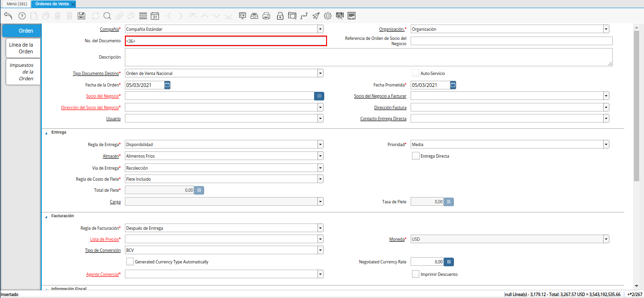Click the Socio del Negocio label link

(x=102, y=96)
